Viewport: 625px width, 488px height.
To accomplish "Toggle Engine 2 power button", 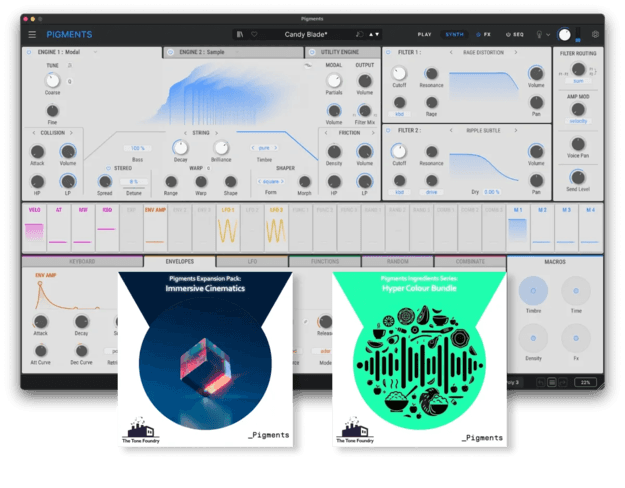I will (171, 52).
